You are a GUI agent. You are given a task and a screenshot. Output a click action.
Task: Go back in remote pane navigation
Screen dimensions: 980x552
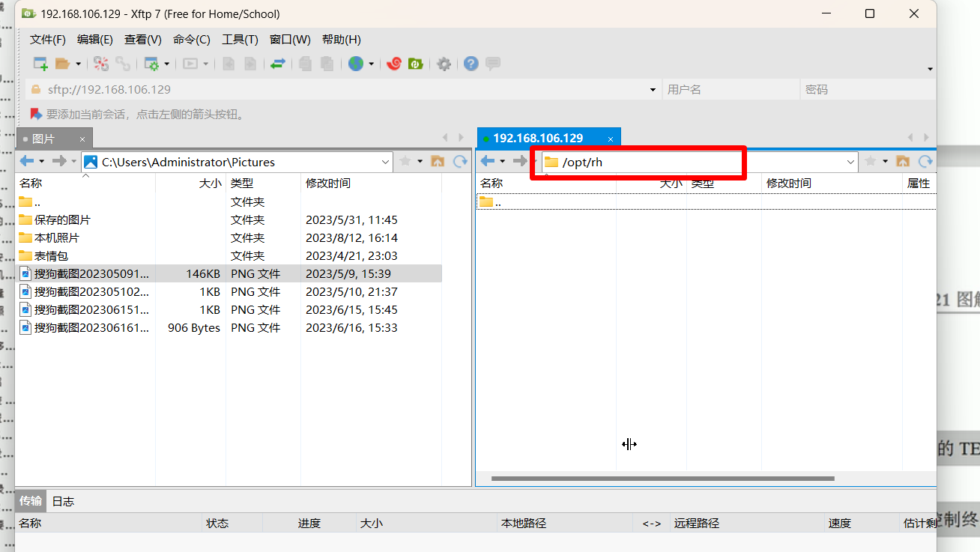click(487, 161)
